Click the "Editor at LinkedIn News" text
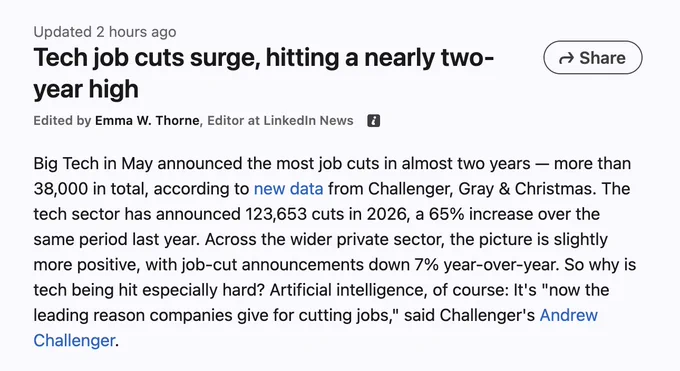 [280, 121]
